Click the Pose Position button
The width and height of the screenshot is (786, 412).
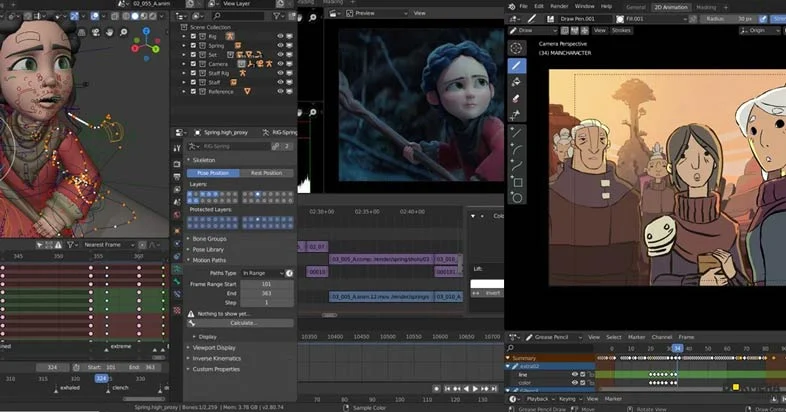click(213, 173)
